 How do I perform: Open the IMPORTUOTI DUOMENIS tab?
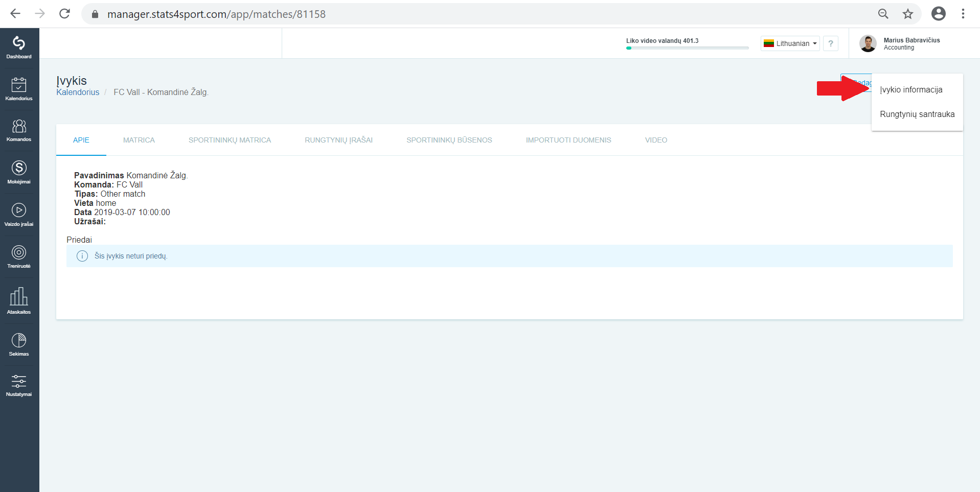[568, 140]
